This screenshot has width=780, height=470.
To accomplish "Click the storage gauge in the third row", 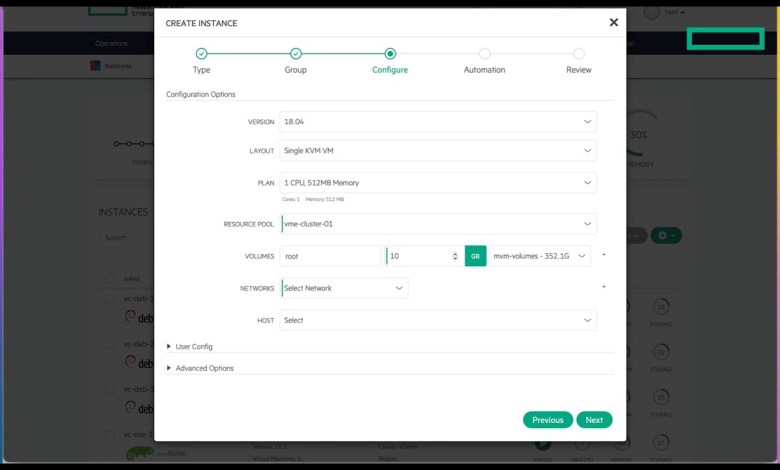I will [x=661, y=398].
